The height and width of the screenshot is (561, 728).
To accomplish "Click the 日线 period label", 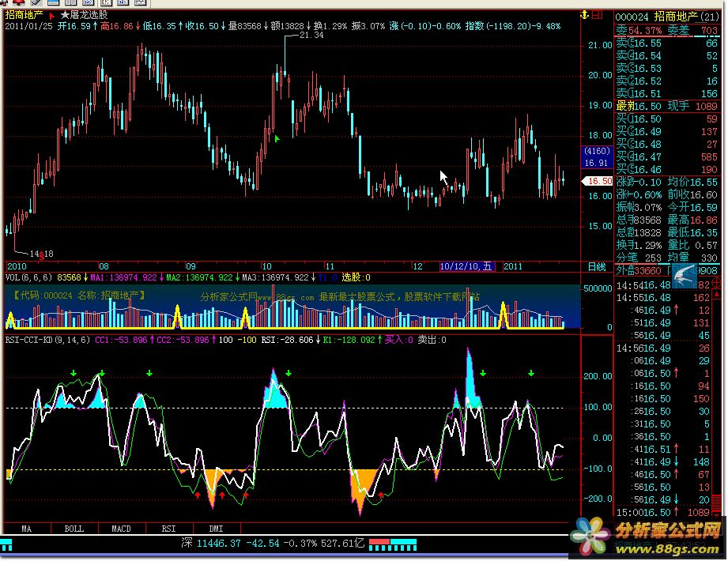I will coord(597,267).
